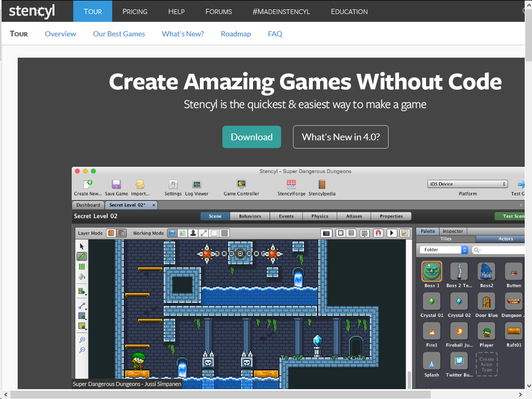
Task: Click the Download button
Action: pos(251,137)
